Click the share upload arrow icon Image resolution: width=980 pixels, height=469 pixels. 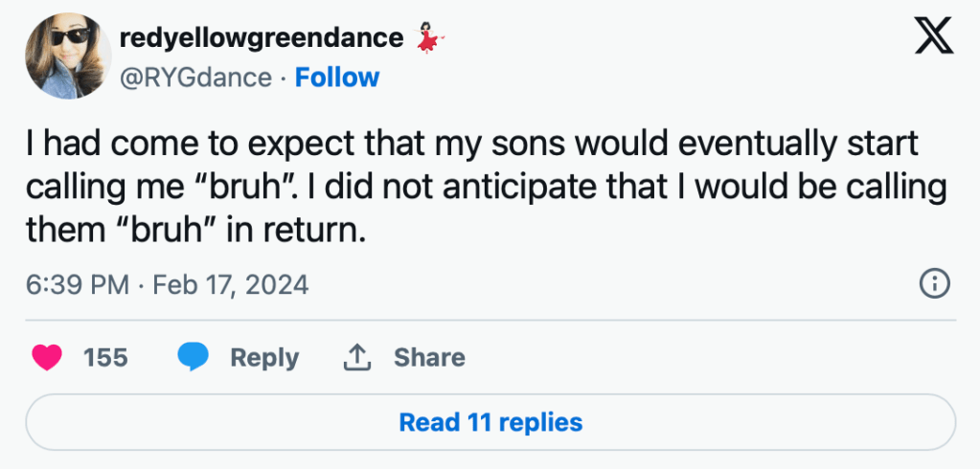click(x=357, y=358)
